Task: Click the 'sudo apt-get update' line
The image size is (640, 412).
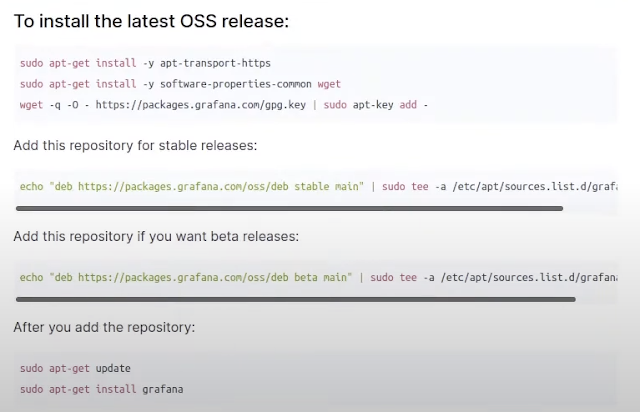Action: 75,368
